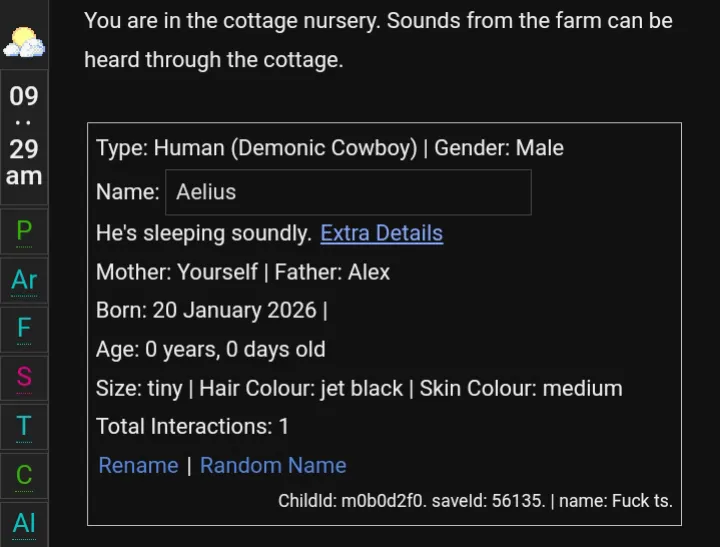Open the Extra Details link
This screenshot has width=720, height=547.
click(x=381, y=233)
